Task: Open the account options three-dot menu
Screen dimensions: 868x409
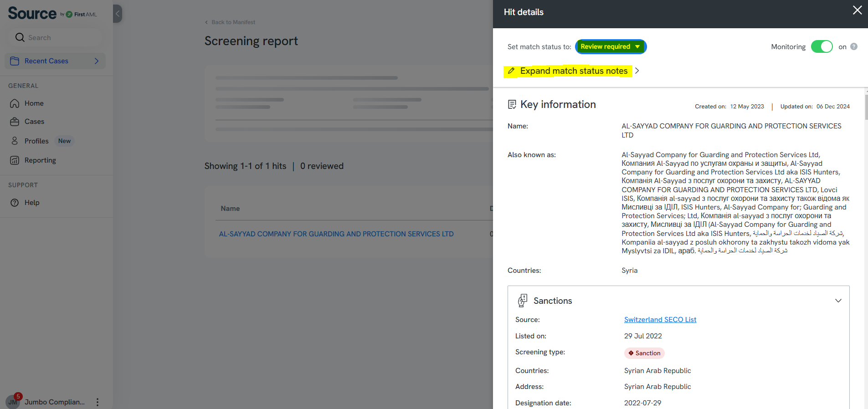Action: 97,402
